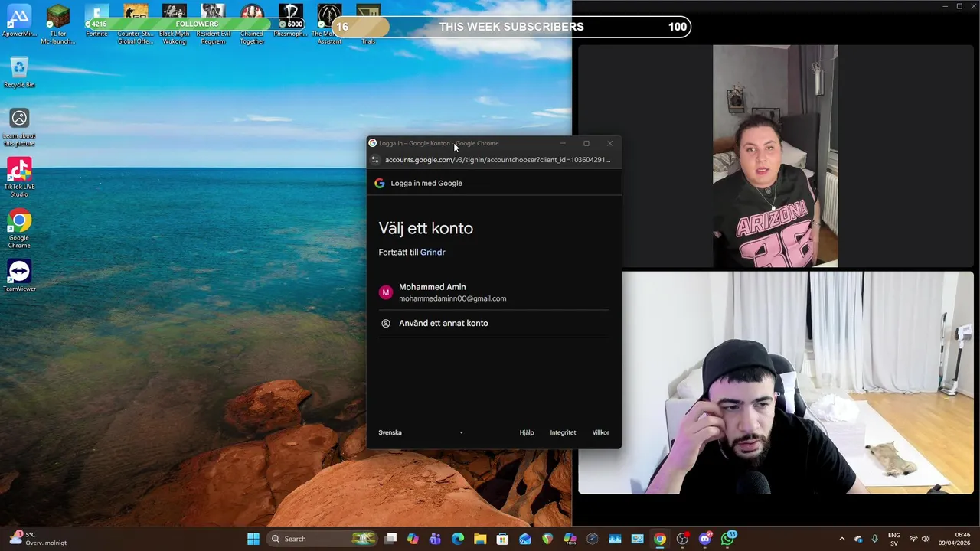980x551 pixels.
Task: Open Google Chrome desktop shortcut
Action: click(x=19, y=230)
